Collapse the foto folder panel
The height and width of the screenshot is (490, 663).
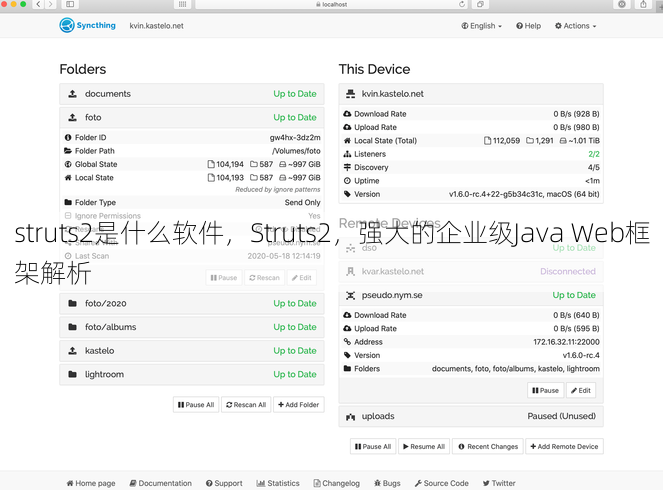(x=192, y=118)
